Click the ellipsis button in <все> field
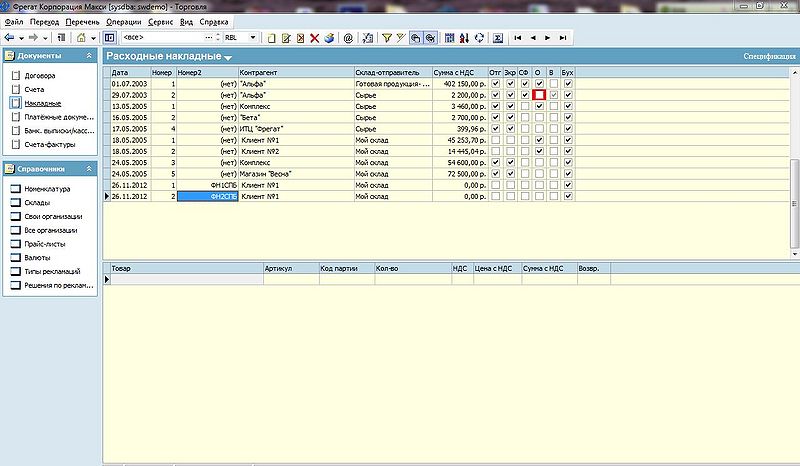 point(209,37)
